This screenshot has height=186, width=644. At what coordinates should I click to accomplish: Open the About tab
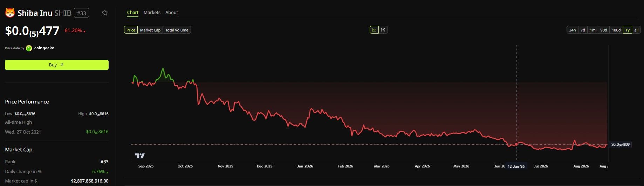coord(172,12)
